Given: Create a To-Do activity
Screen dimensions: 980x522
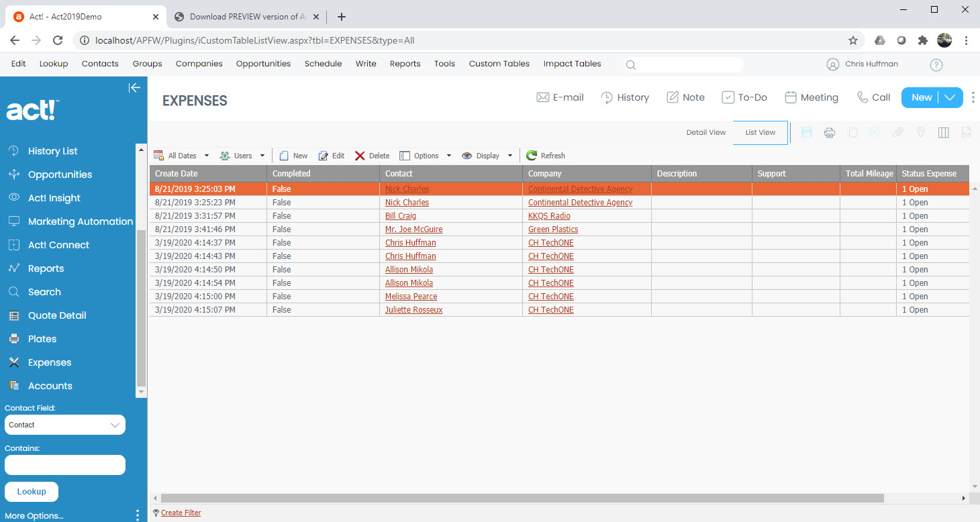Looking at the screenshot, I should (744, 97).
